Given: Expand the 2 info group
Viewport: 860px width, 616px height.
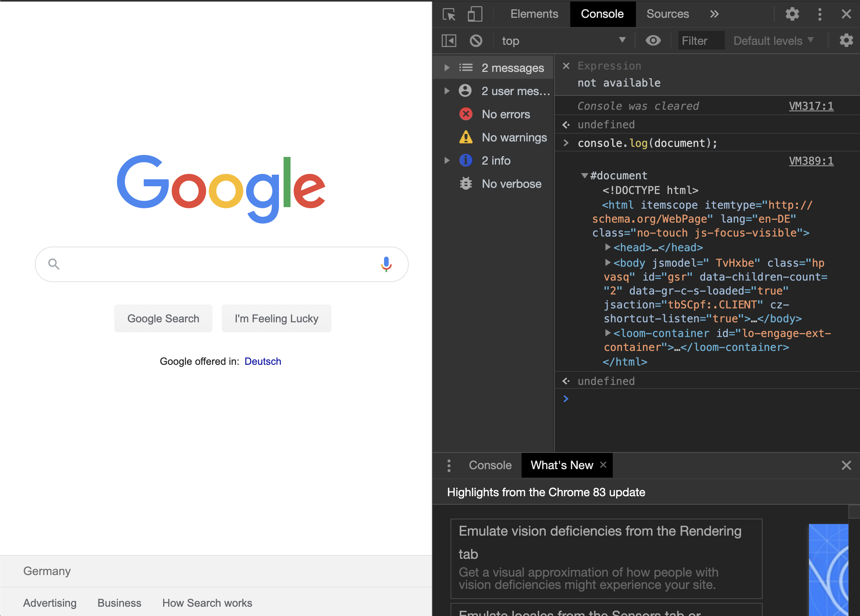Looking at the screenshot, I should click(x=447, y=160).
